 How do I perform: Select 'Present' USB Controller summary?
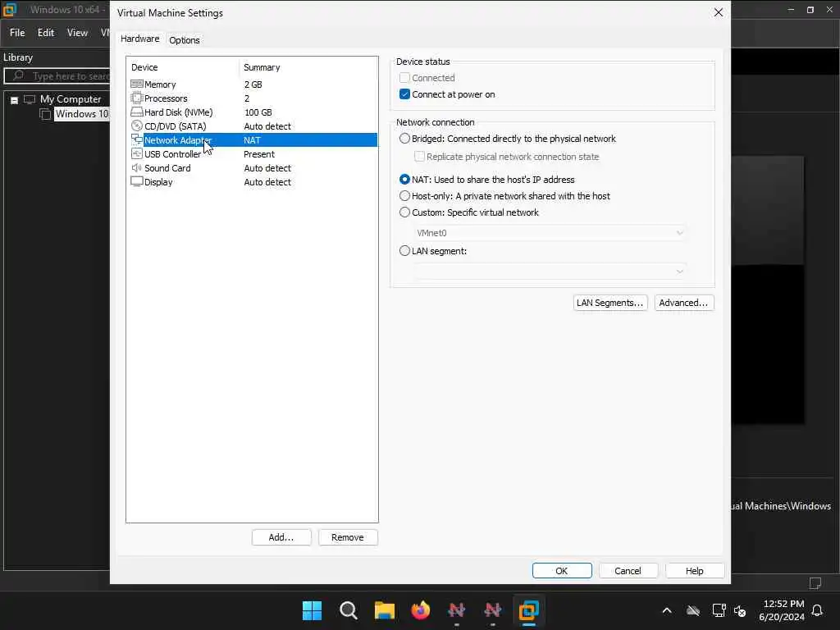258,154
